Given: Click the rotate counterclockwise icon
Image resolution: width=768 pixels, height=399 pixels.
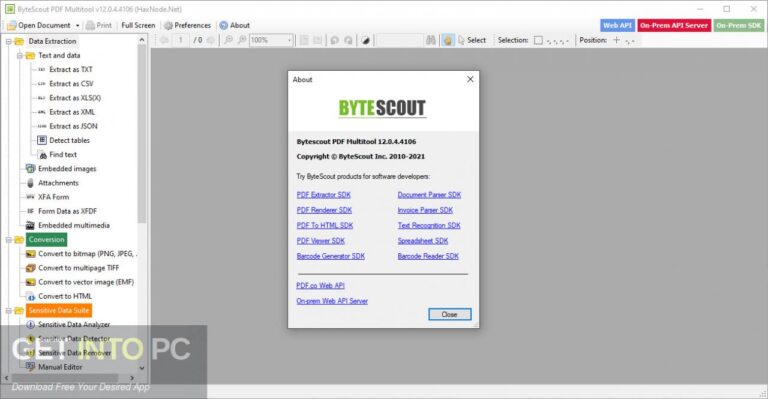Looking at the screenshot, I should click(x=335, y=41).
